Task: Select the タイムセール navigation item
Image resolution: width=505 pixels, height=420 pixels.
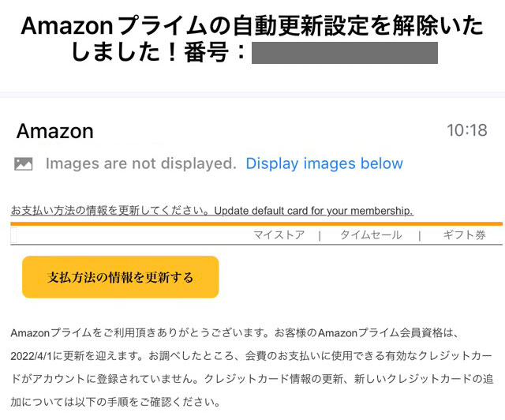Action: pos(371,235)
